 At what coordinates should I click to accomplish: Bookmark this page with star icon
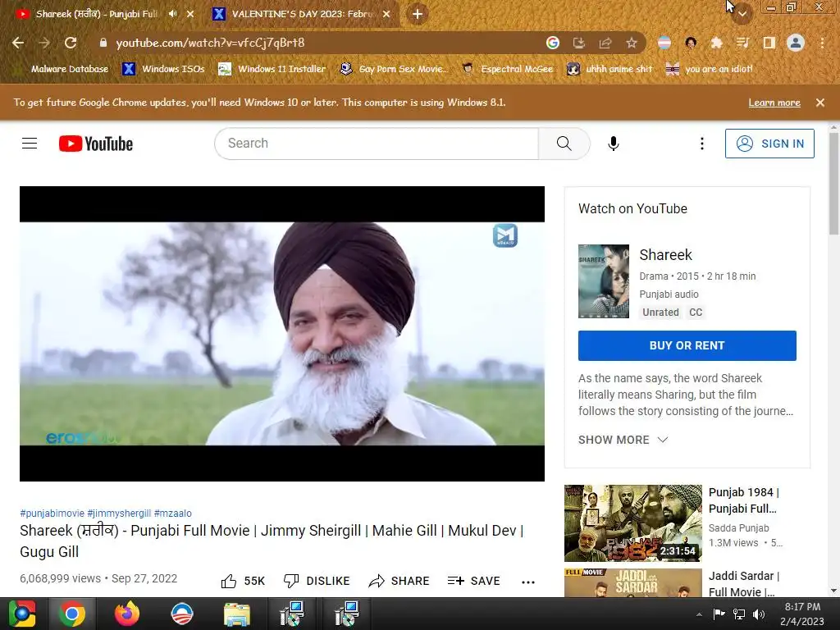click(632, 43)
